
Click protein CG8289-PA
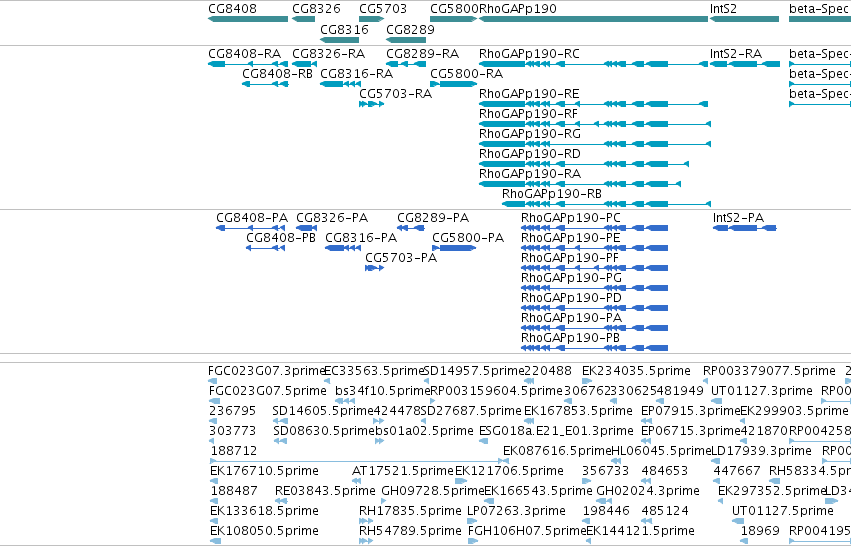411,228
